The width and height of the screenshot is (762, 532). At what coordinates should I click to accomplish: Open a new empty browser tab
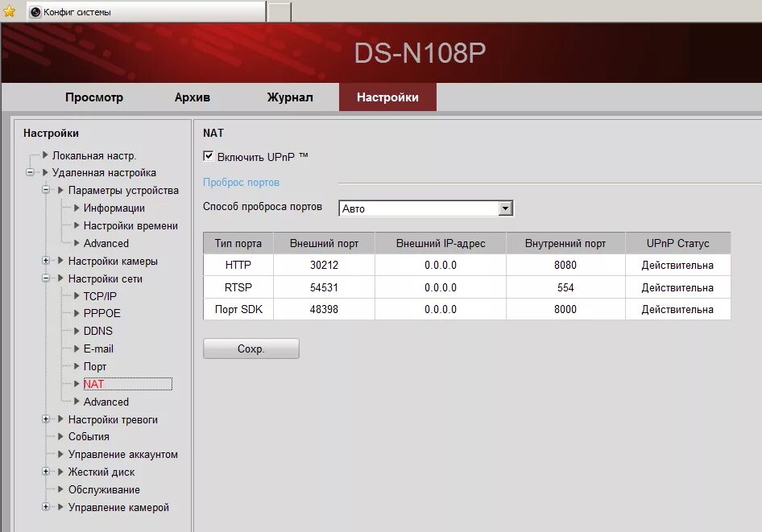point(280,12)
